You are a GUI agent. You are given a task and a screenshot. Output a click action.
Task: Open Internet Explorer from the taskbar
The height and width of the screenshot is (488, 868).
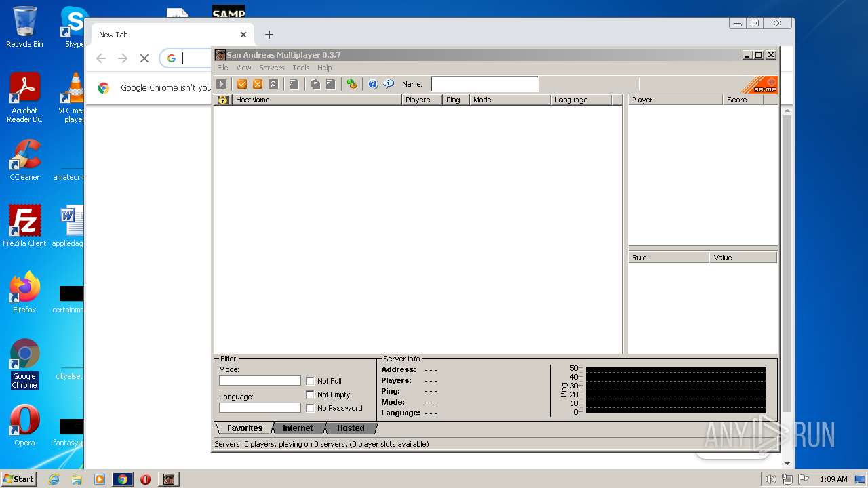click(x=54, y=479)
